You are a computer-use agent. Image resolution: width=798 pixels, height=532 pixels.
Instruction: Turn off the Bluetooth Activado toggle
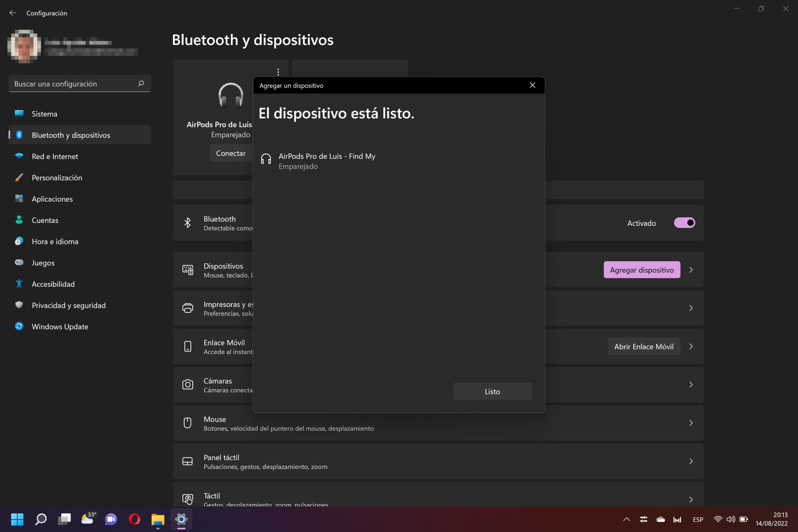pos(684,223)
